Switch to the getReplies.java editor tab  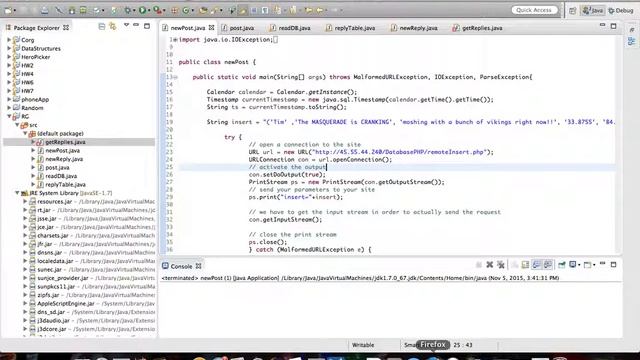(478, 28)
